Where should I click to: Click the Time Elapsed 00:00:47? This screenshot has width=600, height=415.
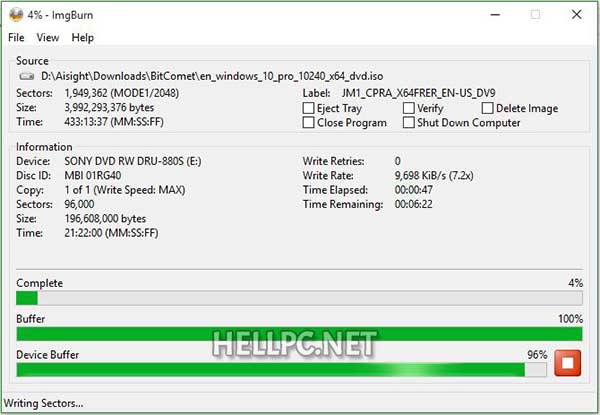(414, 190)
